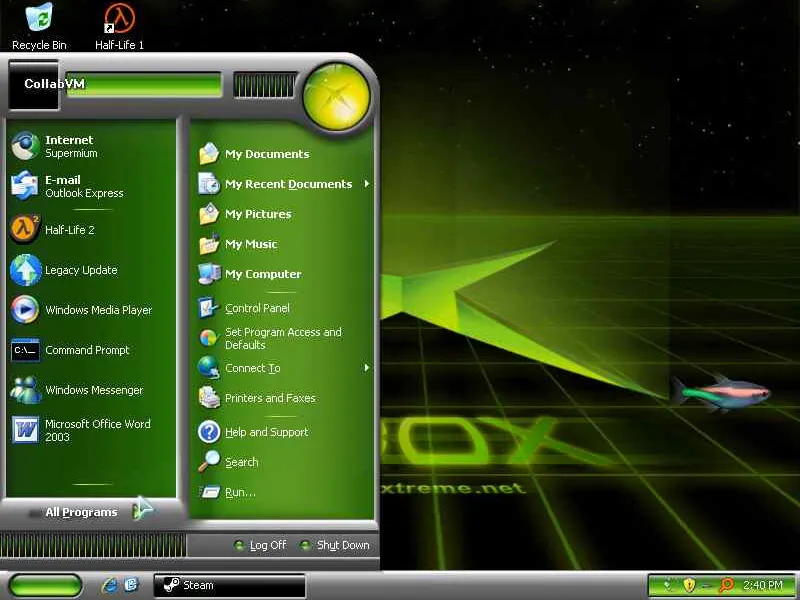Select My Music menu entry

click(x=282, y=244)
